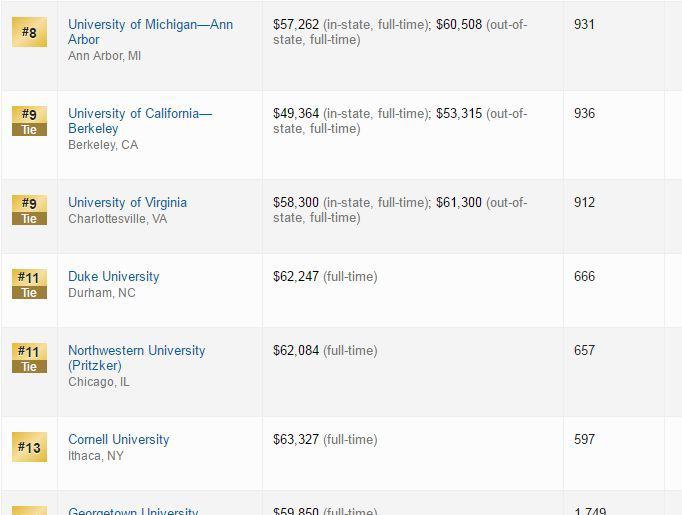The height and width of the screenshot is (515, 682).
Task: Click the Charlottesville, VA location text
Action: (117, 219)
